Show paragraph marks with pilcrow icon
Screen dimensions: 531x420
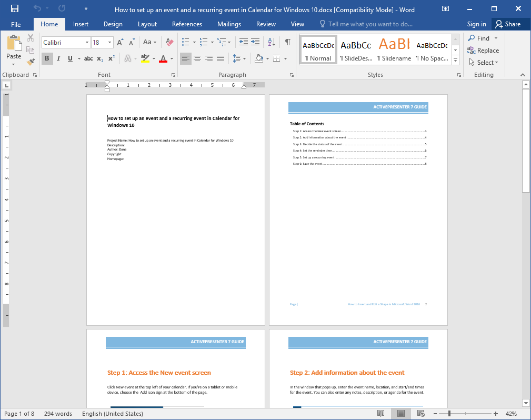coord(287,42)
